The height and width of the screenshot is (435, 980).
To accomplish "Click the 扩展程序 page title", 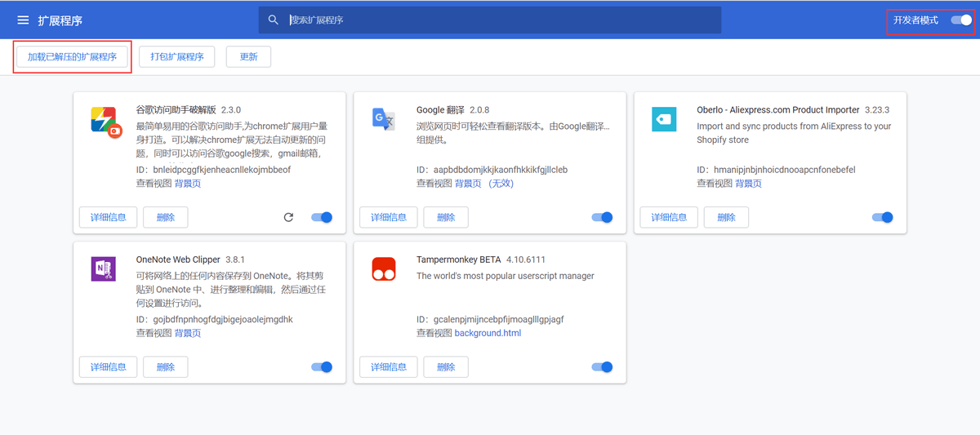I will tap(60, 20).
